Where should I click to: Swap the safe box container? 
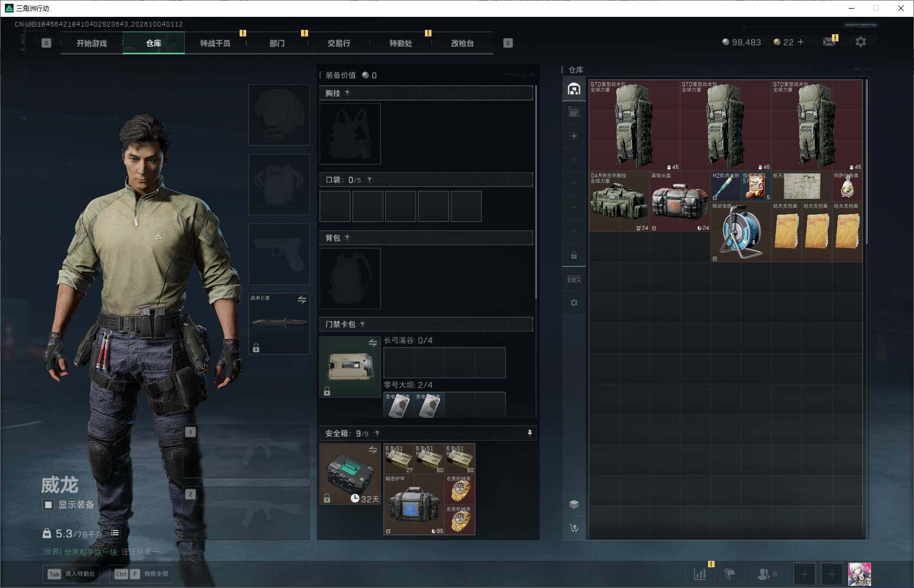[x=373, y=449]
